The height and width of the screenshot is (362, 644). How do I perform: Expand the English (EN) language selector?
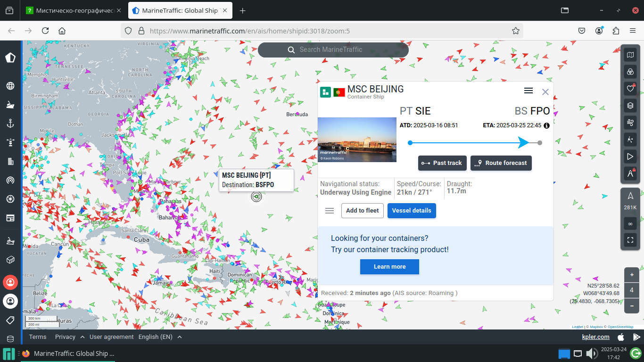tap(160, 337)
